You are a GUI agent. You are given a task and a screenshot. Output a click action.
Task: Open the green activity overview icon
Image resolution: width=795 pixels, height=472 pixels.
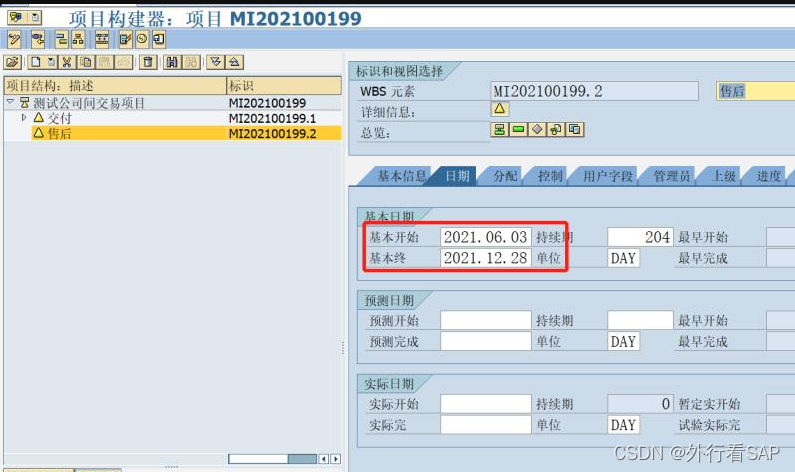(x=518, y=130)
